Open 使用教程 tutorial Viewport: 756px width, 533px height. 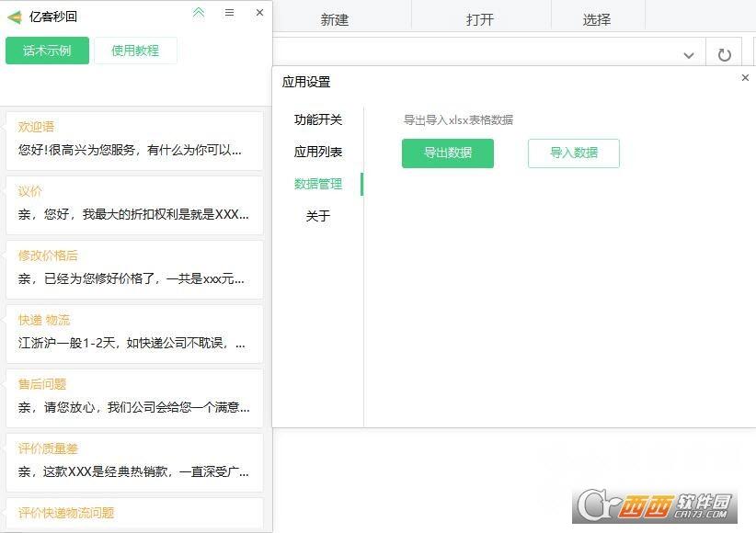135,51
